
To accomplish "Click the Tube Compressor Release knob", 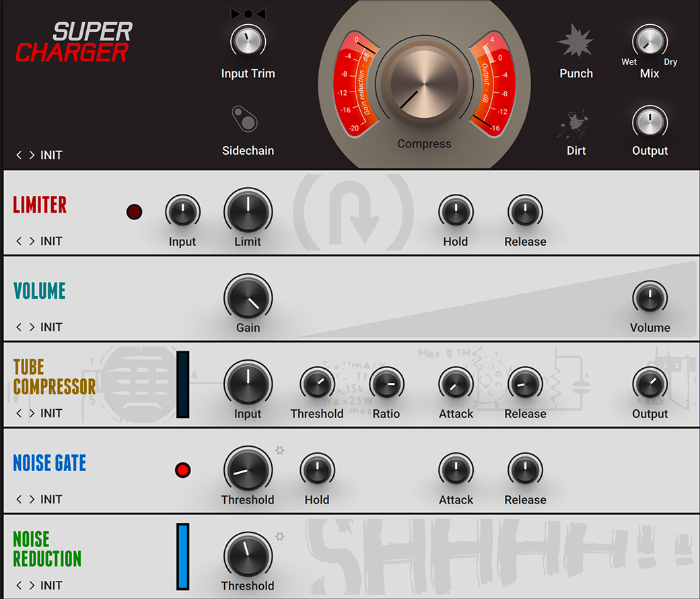I will 526,384.
